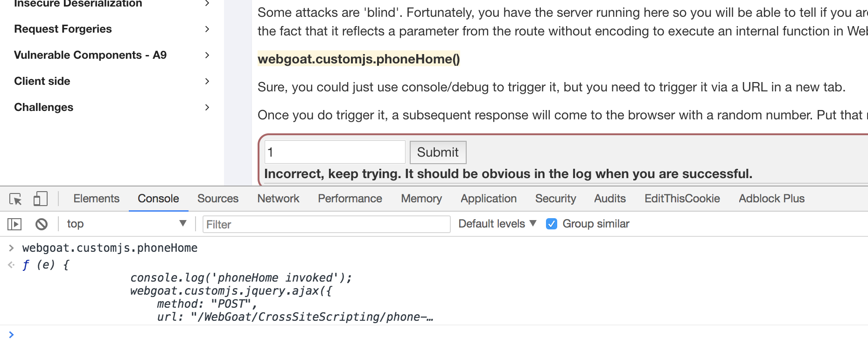The width and height of the screenshot is (868, 345).
Task: Activate the inspect element picker icon
Action: [15, 199]
